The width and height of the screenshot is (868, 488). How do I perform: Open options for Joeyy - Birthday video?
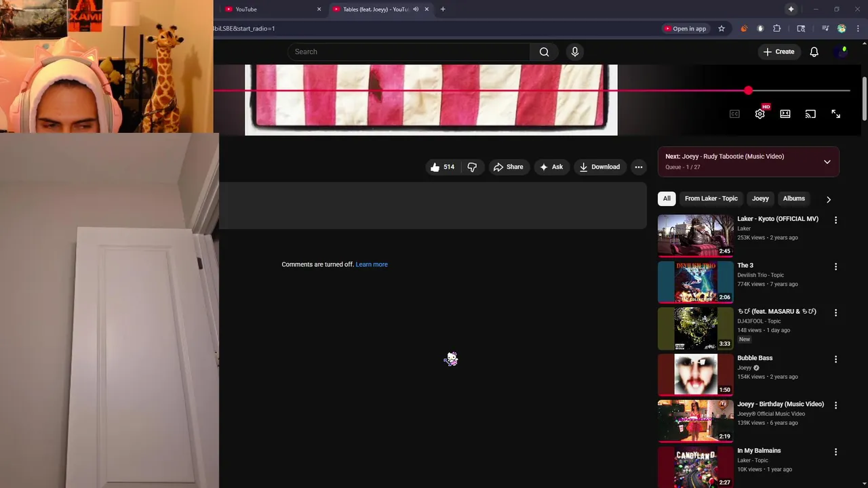(x=835, y=405)
